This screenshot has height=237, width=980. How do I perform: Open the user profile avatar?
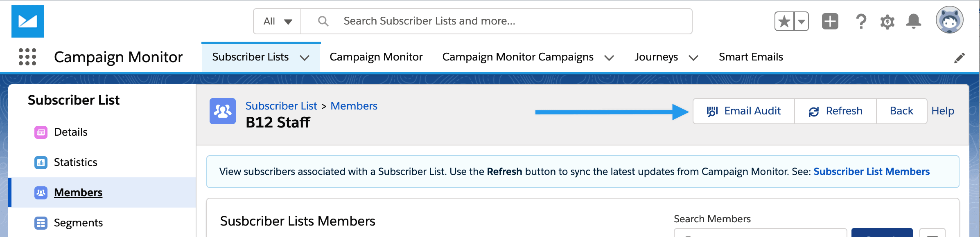[x=949, y=20]
